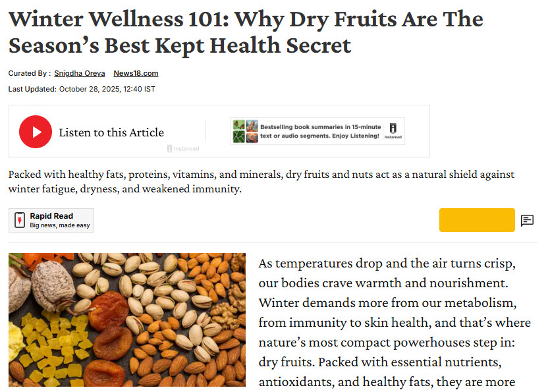Open the butterfly book cover thumbnail in the ad
Viewport: 548px width, 392px height.
[238, 124]
